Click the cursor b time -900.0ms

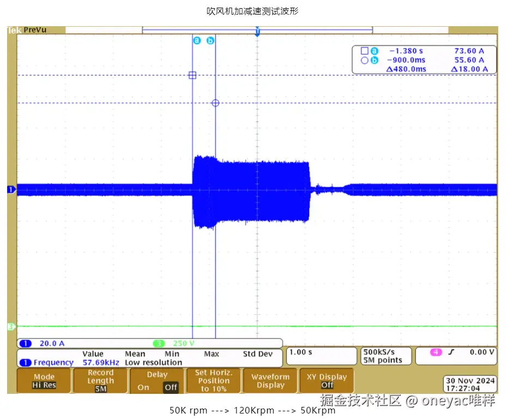coord(406,60)
